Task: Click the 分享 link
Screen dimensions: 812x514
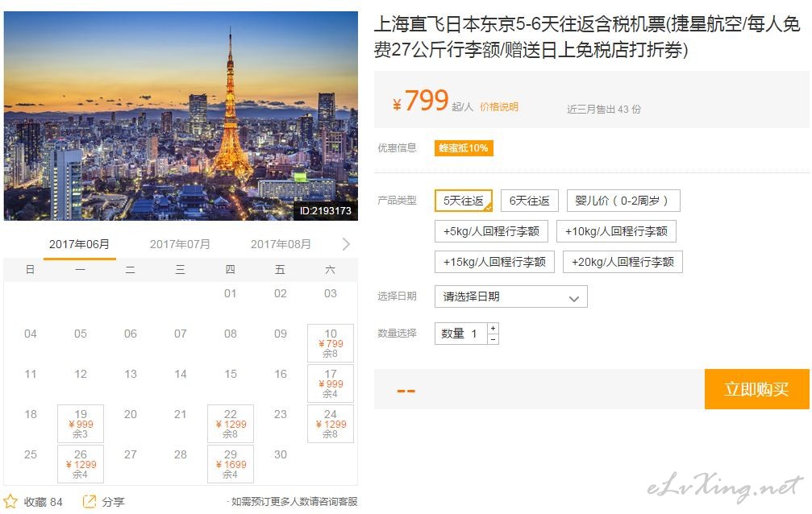Action: [113, 502]
